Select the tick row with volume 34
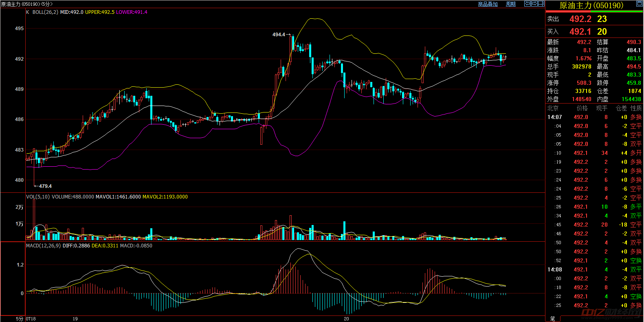Image resolution: width=644 pixels, height=322 pixels. click(x=594, y=153)
